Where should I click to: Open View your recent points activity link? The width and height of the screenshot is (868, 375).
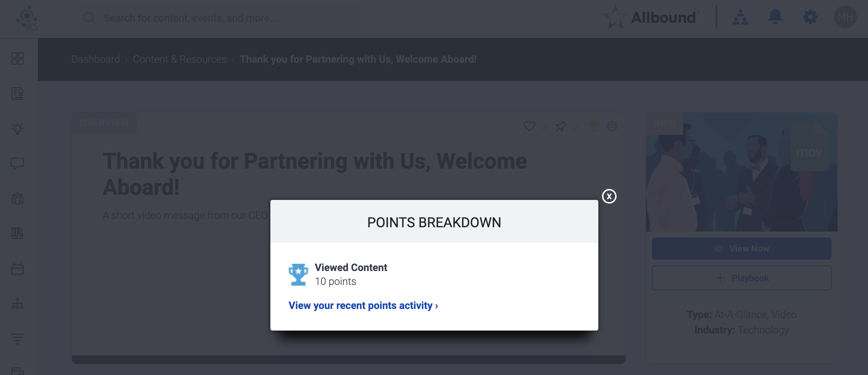[363, 305]
